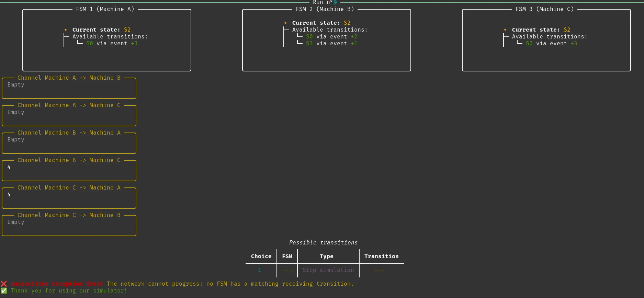Click message 4 in Channel C -> A
The height and width of the screenshot is (298, 644).
(9, 195)
